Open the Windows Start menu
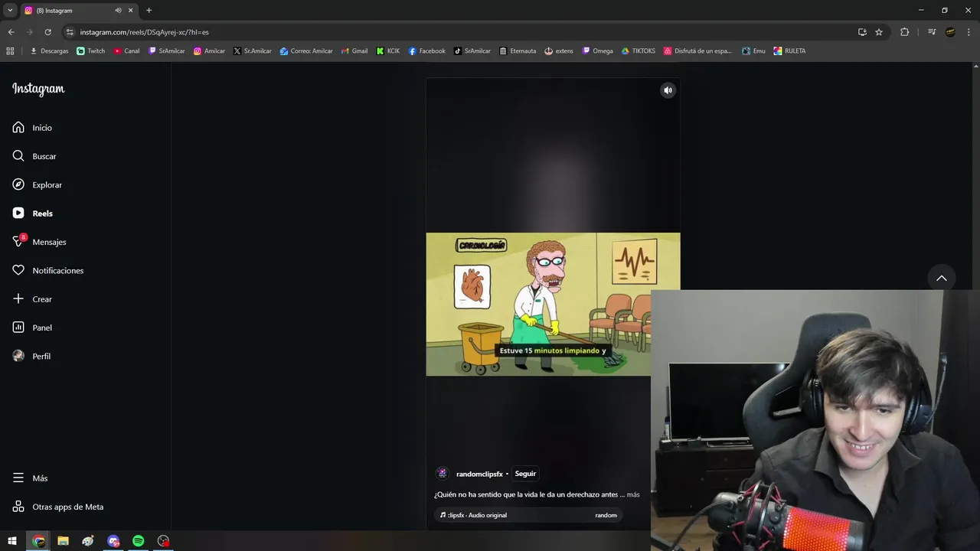This screenshot has width=980, height=551. tap(12, 541)
